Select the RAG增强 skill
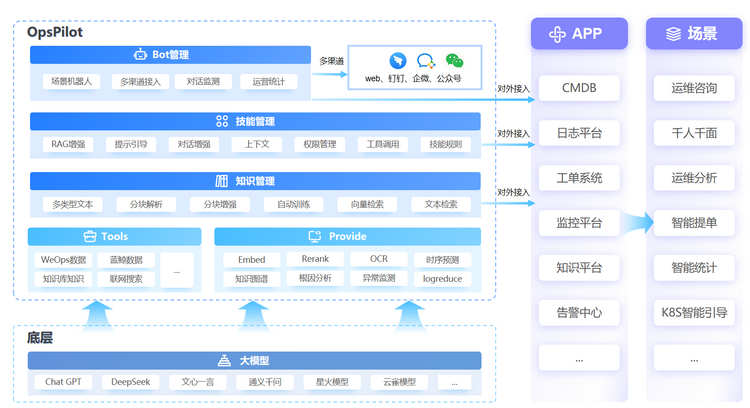The width and height of the screenshot is (750, 408). 68,144
